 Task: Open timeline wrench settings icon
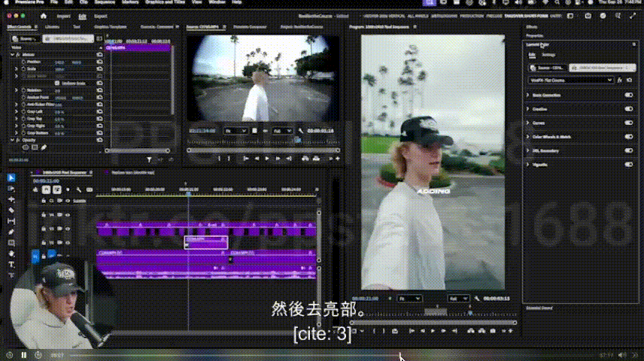[x=78, y=190]
